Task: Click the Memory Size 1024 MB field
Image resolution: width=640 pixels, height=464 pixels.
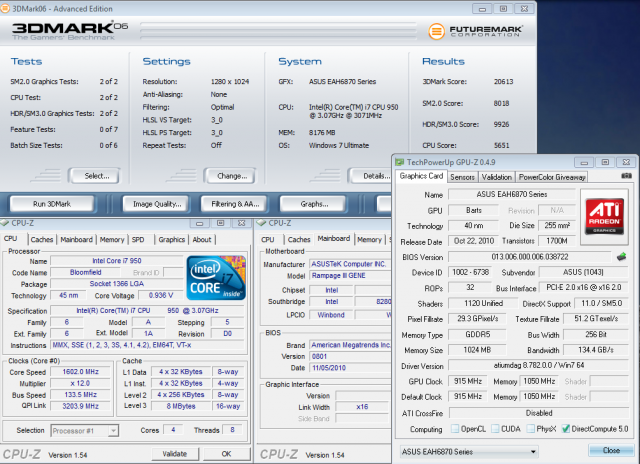Action: click(477, 350)
